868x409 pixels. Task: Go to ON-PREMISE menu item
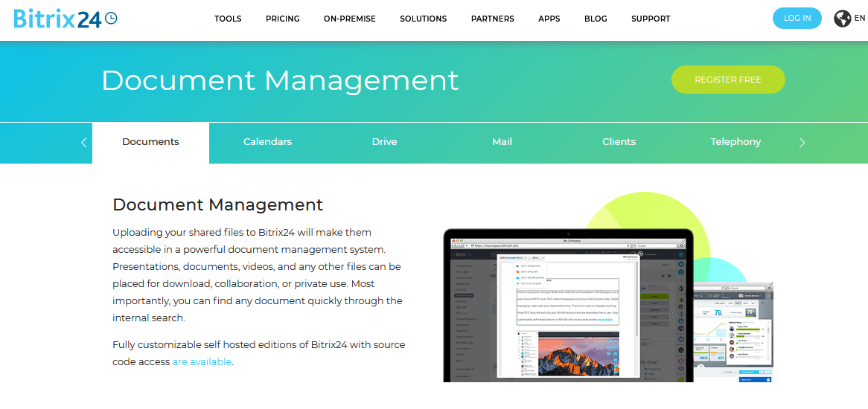pos(350,19)
